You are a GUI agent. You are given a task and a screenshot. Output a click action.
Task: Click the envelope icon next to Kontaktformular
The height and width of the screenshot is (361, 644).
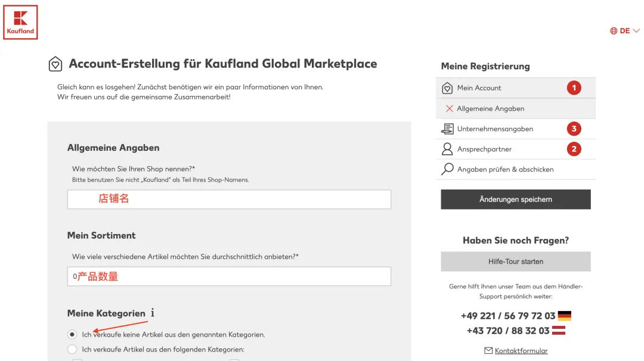point(488,350)
